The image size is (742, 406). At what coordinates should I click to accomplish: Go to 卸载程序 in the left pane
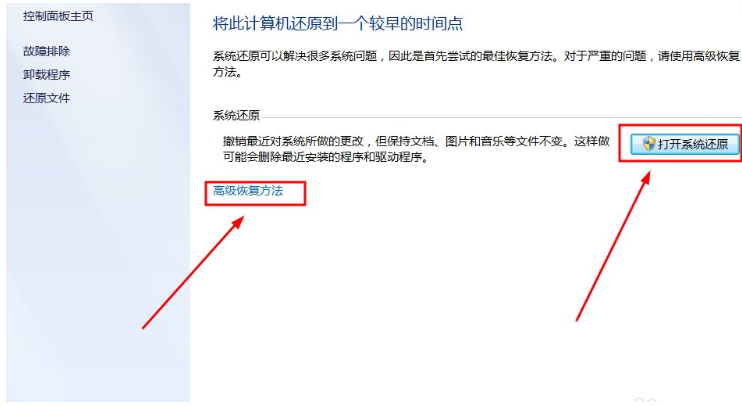[46, 74]
